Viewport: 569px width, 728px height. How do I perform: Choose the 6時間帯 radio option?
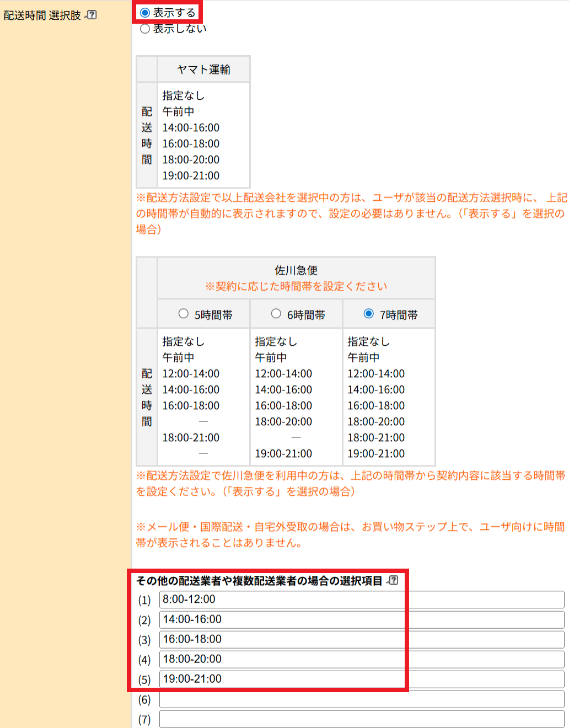pos(276,314)
